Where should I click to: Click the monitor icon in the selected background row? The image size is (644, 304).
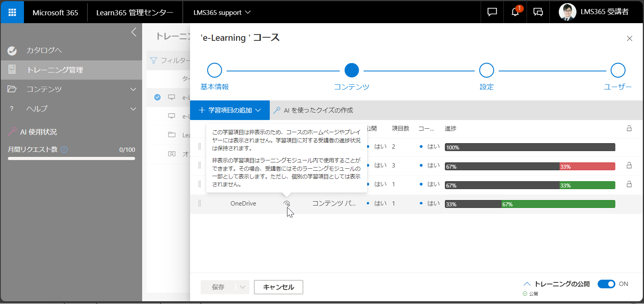pos(172,97)
